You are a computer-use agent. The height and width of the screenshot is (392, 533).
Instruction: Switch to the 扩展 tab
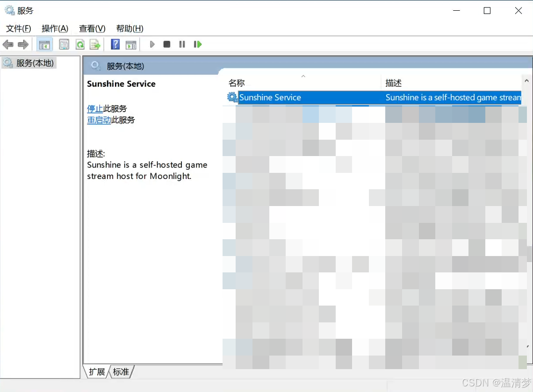(97, 372)
